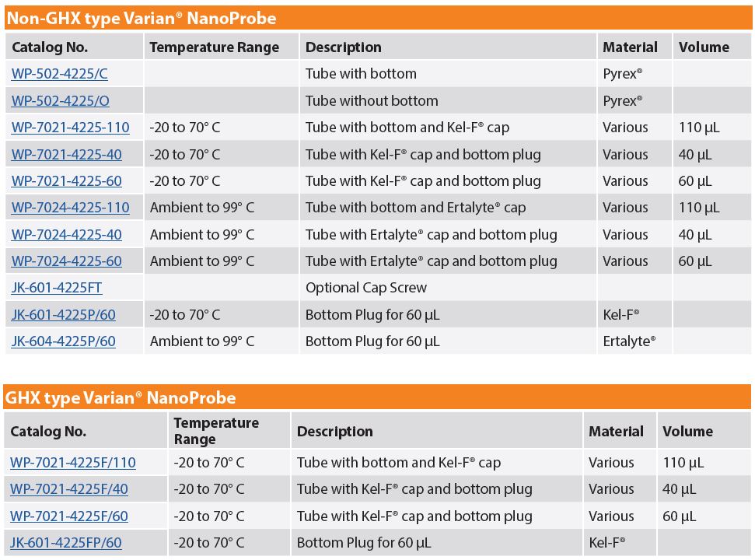
Task: Visit the WP-7024-4225-40 link
Action: pyautogui.click(x=66, y=234)
